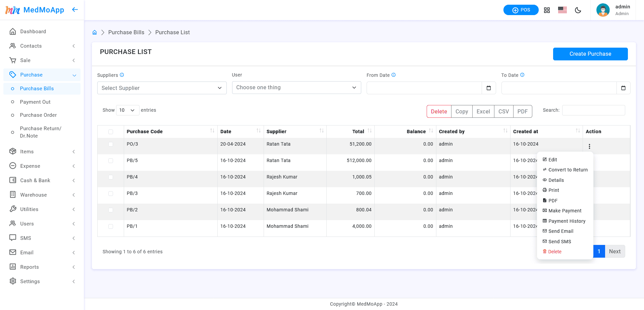Click the home icon in breadcrumb

tap(95, 33)
